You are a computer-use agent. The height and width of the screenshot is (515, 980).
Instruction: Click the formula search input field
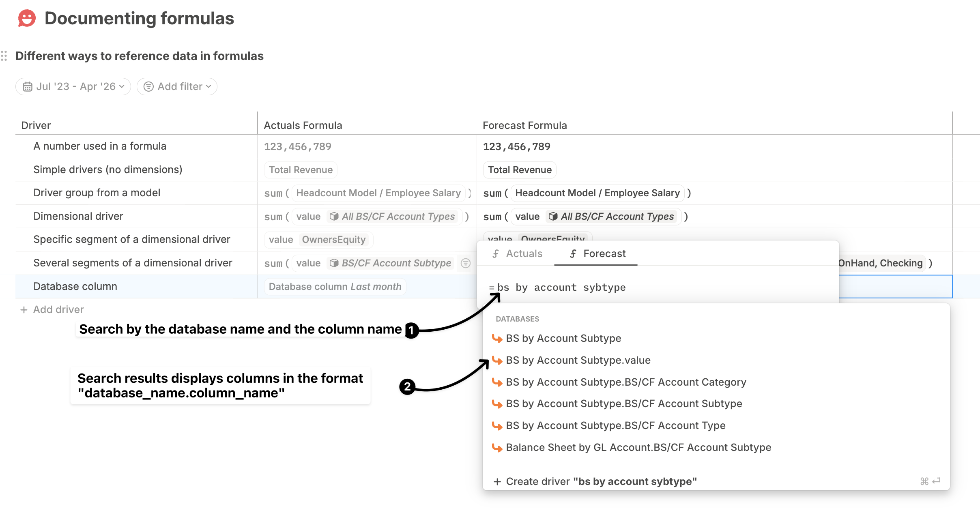657,288
